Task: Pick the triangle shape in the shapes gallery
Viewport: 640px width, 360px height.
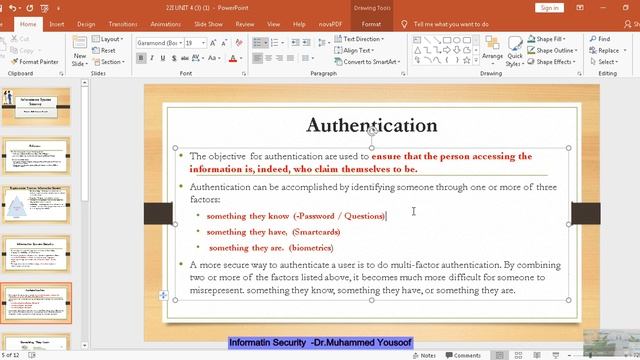Action: click(x=418, y=50)
